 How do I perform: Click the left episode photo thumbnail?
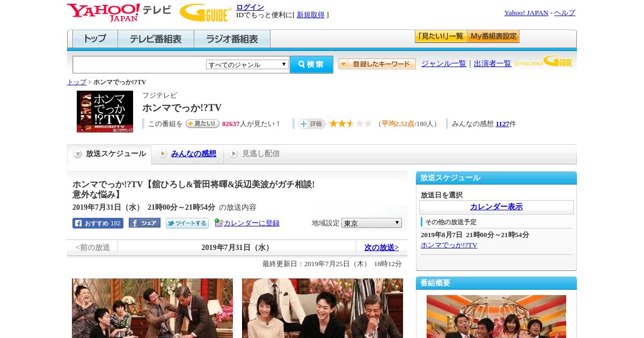click(152, 308)
